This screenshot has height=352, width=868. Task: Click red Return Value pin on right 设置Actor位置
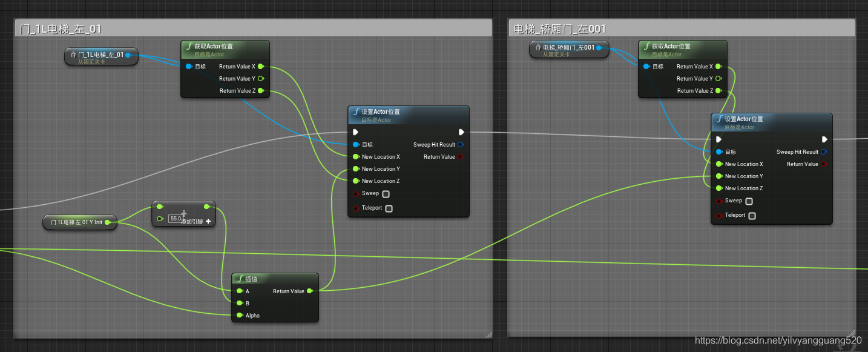point(824,164)
